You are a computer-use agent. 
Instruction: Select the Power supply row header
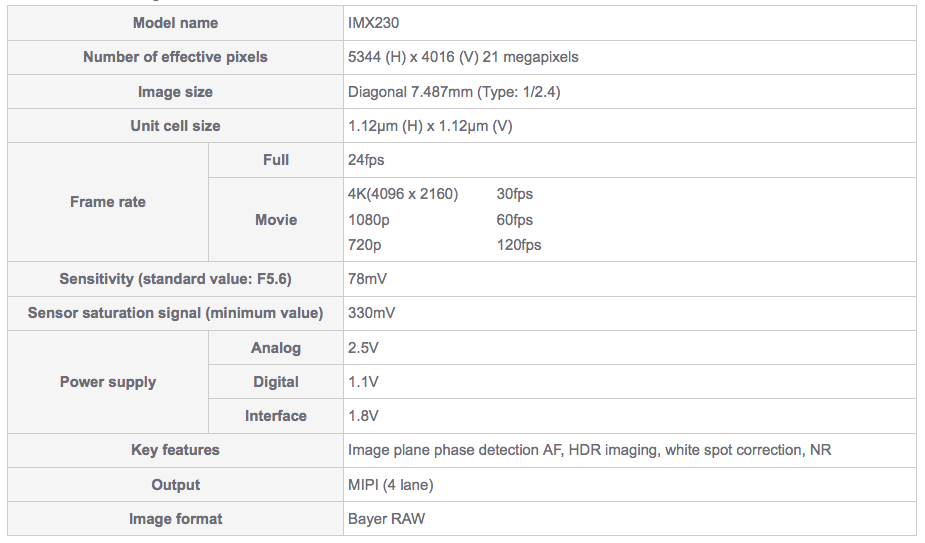pyautogui.click(x=108, y=382)
